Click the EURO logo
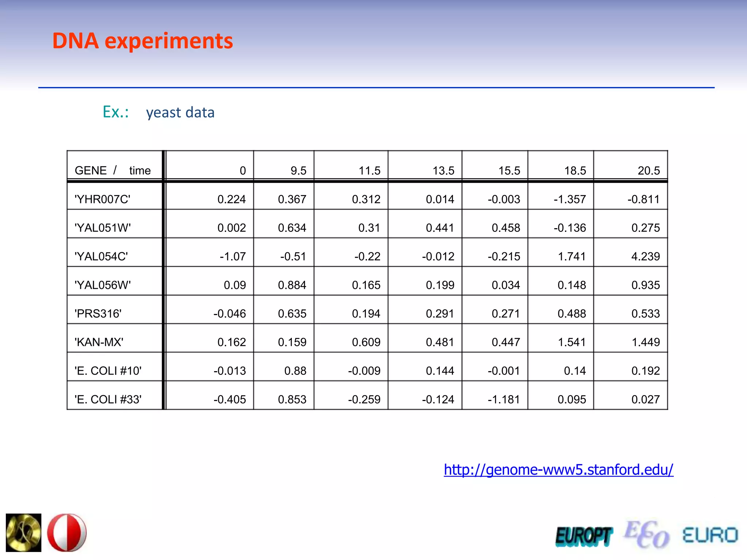The image size is (747, 560). coord(710,535)
